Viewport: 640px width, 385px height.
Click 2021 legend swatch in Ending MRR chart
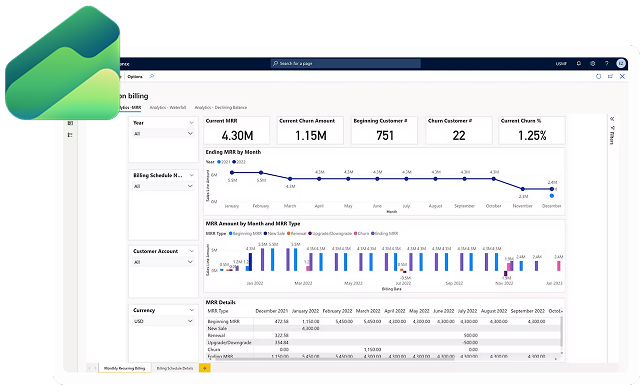click(219, 162)
